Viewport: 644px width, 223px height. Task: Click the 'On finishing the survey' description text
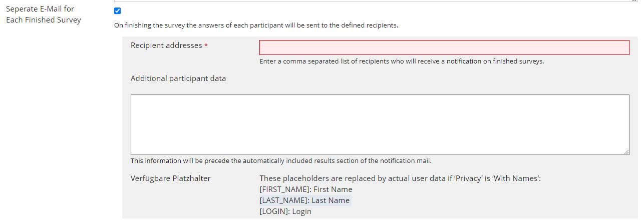point(256,25)
